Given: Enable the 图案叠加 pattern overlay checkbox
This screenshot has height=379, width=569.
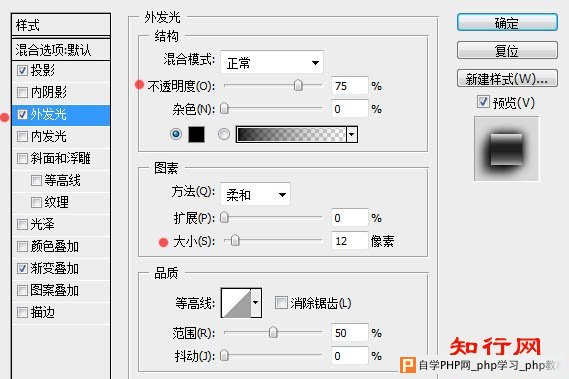Looking at the screenshot, I should (x=22, y=290).
